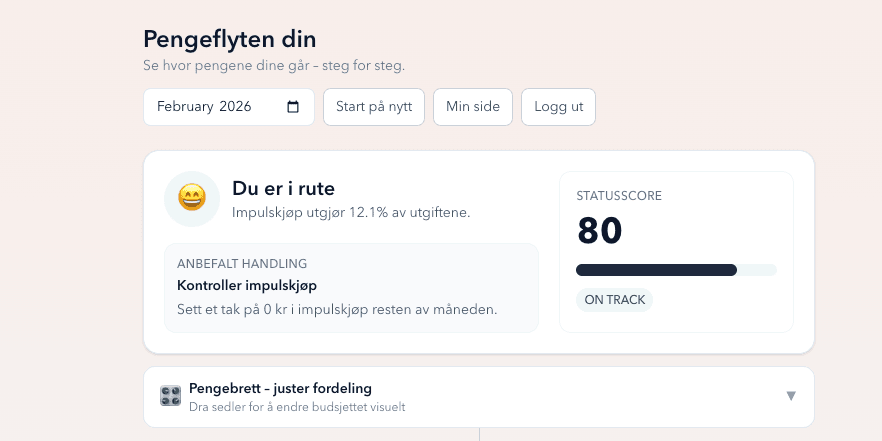The image size is (882, 441).
Task: Click the Sett et tak på 0 kr text
Action: 338,310
